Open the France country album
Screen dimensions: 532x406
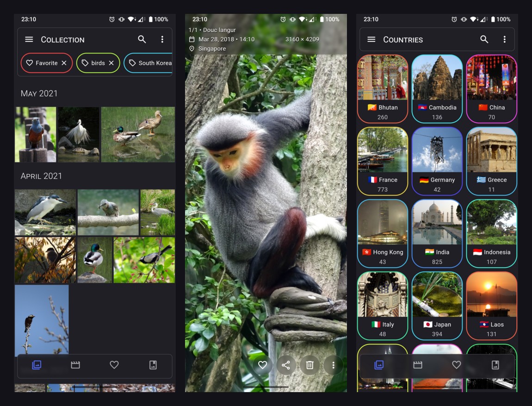(383, 161)
